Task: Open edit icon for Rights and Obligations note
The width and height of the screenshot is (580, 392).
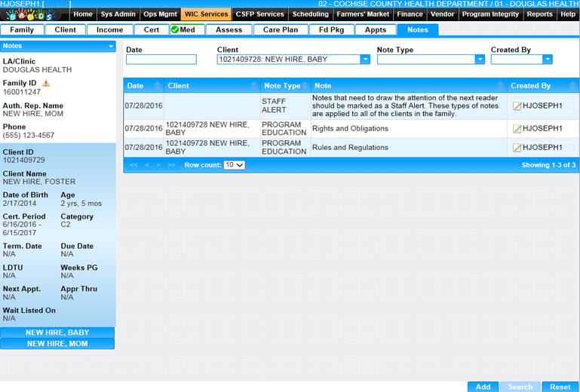Action: coord(517,129)
